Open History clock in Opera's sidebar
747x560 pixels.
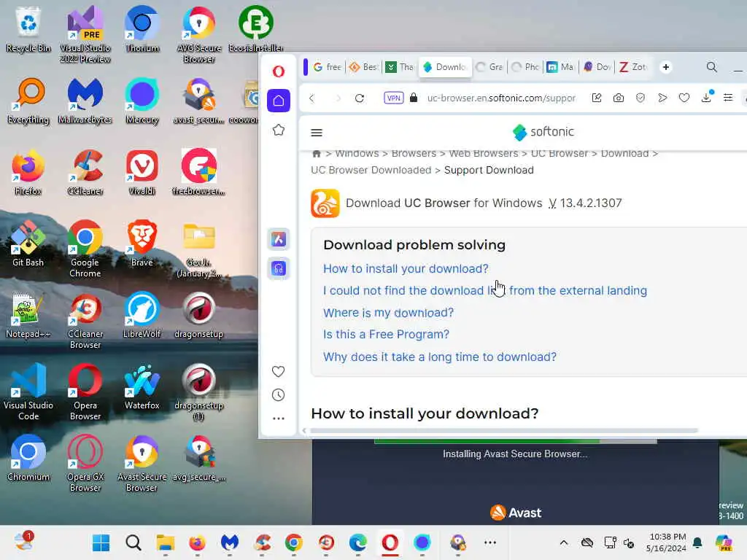click(278, 394)
